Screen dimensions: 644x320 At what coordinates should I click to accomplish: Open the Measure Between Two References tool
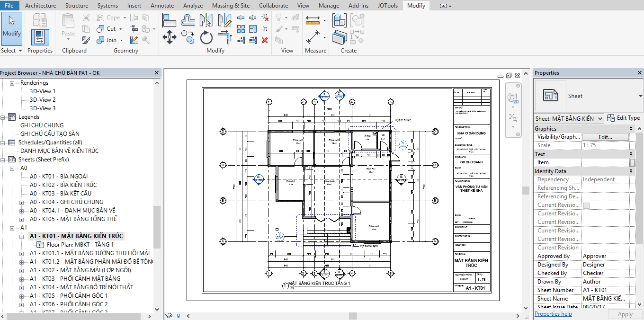click(x=313, y=20)
